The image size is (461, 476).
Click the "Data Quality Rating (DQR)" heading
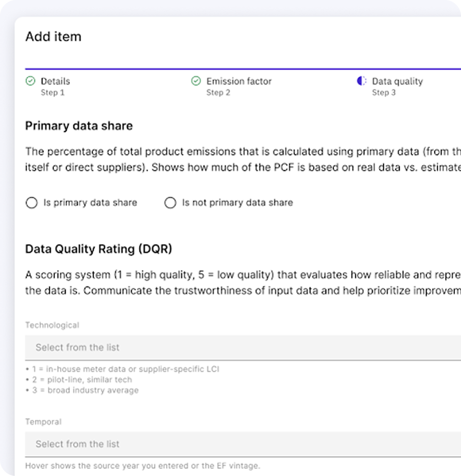[x=99, y=249]
